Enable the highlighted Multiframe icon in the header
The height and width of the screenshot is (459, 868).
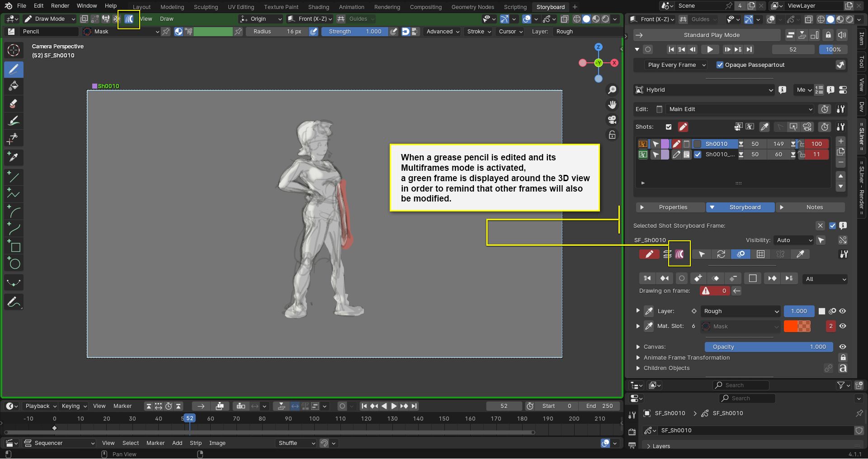[x=128, y=19]
